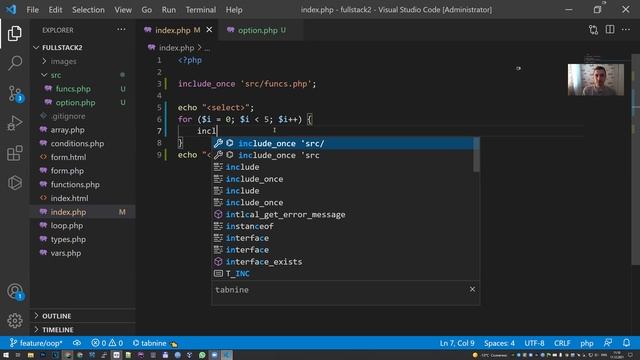Click tabnine status bar item

(155, 343)
